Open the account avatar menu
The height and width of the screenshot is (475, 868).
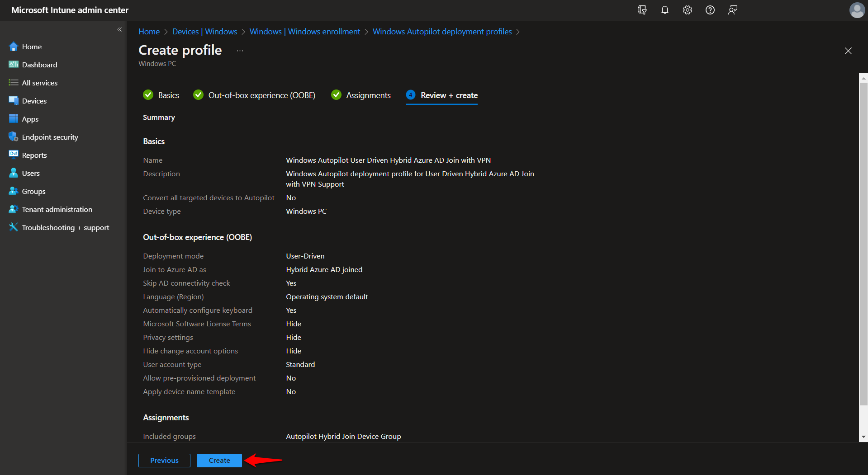(857, 10)
